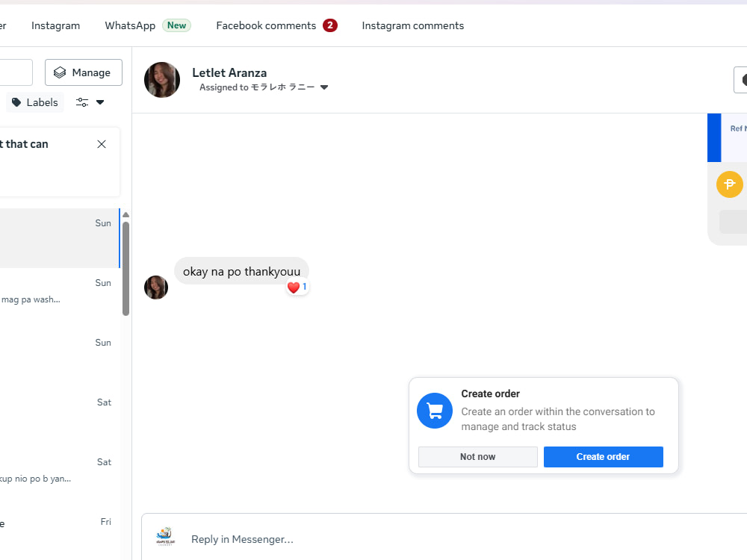Click the New badge beside WhatsApp
Image resolution: width=747 pixels, height=560 pixels.
pos(176,25)
